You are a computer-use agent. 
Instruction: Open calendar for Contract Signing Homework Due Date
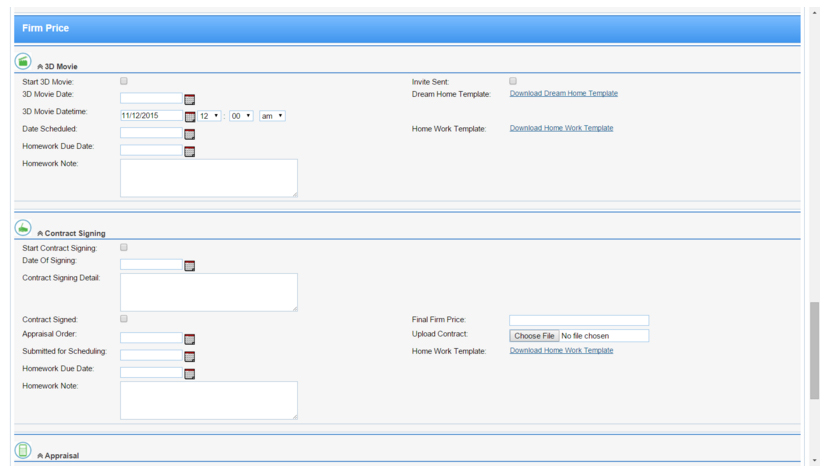190,374
